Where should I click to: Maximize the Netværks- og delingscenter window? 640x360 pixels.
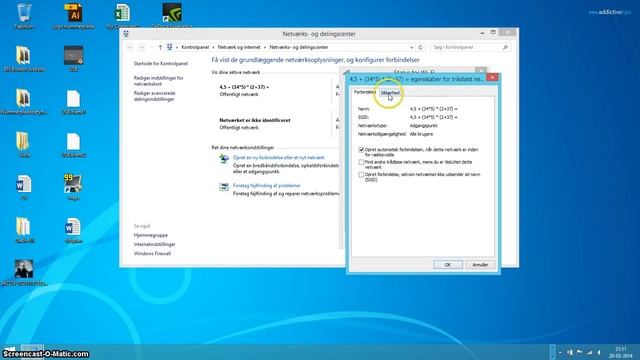pyautogui.click(x=493, y=32)
